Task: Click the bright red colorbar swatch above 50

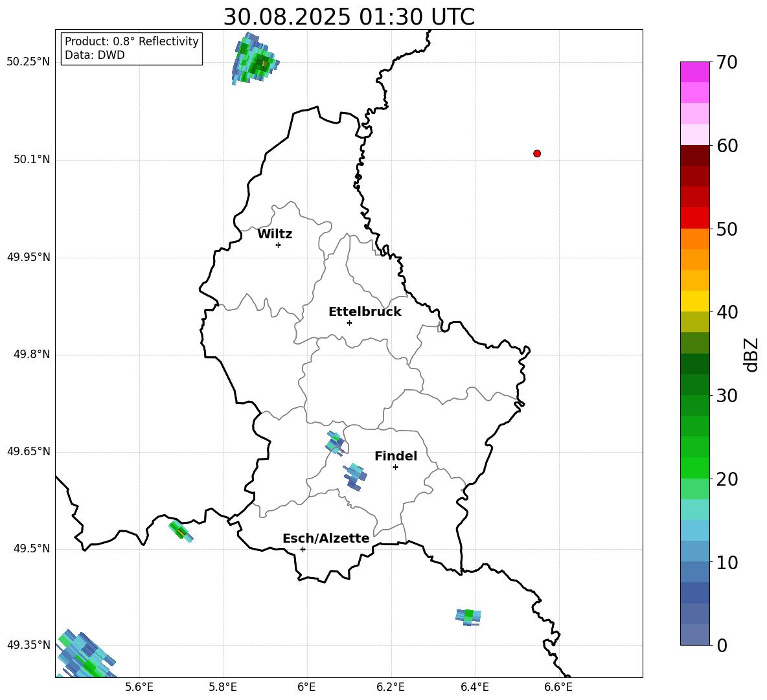Action: (x=694, y=218)
